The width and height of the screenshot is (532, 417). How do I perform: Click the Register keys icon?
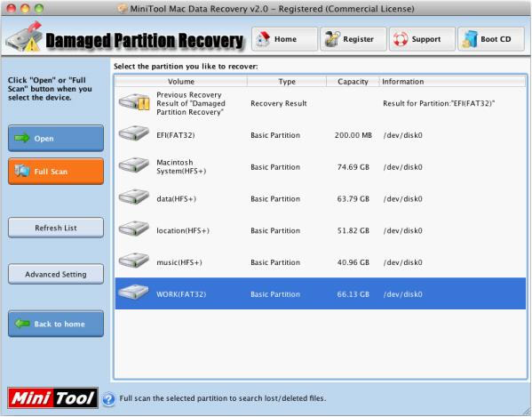(331, 39)
